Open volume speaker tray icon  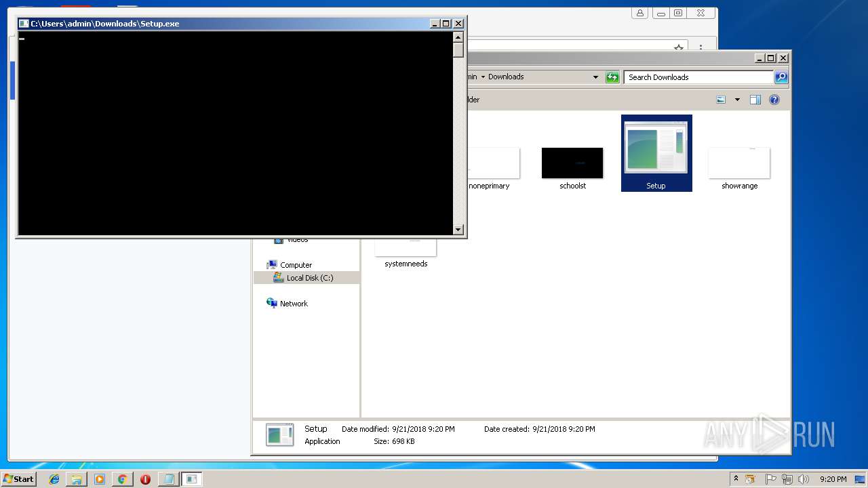pyautogui.click(x=803, y=479)
